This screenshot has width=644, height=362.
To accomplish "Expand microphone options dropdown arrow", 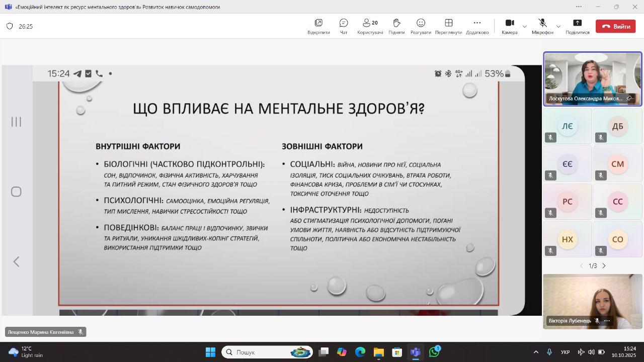I will (x=558, y=26).
